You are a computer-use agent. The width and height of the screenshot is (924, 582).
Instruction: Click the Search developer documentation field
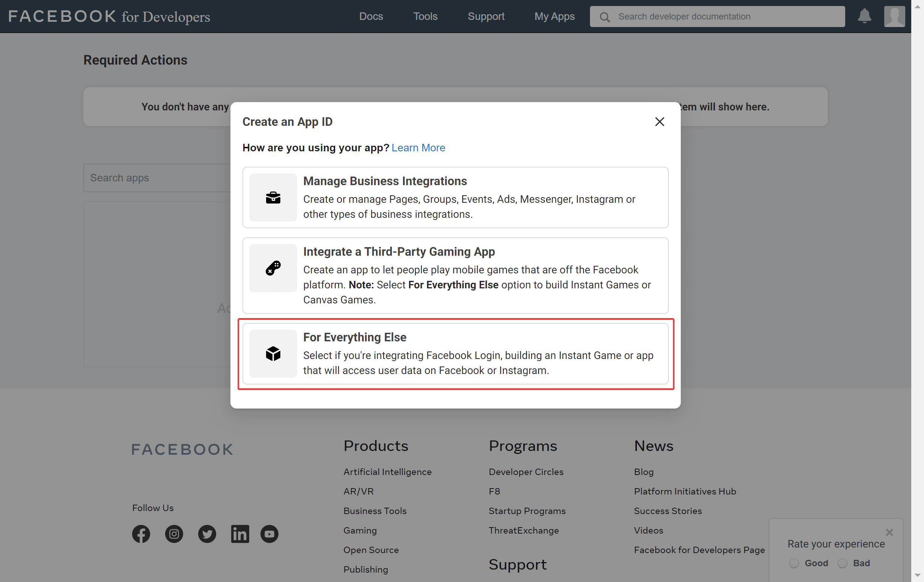(717, 17)
